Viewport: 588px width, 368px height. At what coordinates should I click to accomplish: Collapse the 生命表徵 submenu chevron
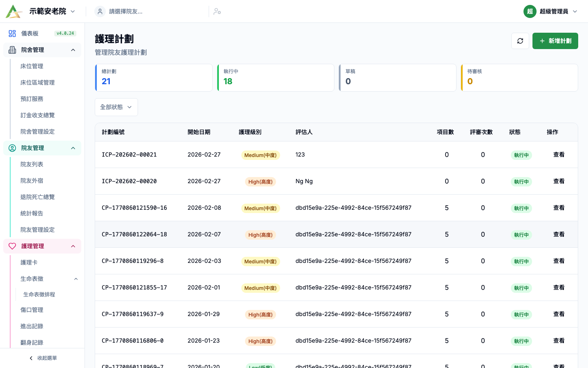click(x=76, y=279)
